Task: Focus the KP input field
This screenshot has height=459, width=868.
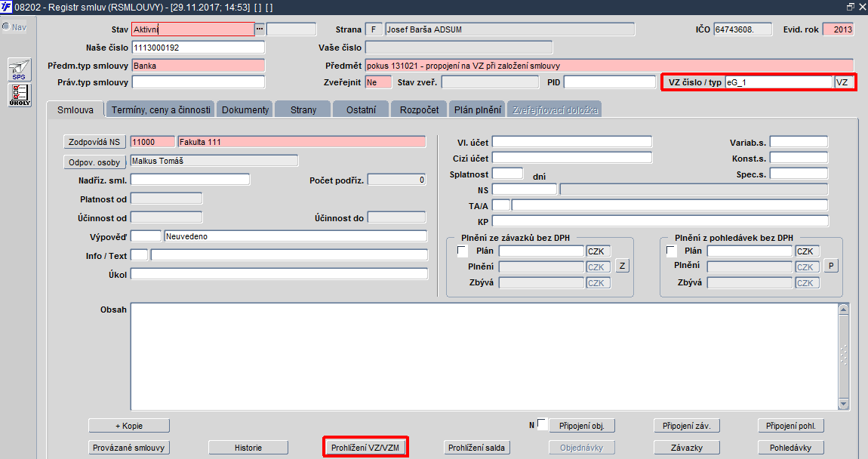Action: pyautogui.click(x=660, y=221)
